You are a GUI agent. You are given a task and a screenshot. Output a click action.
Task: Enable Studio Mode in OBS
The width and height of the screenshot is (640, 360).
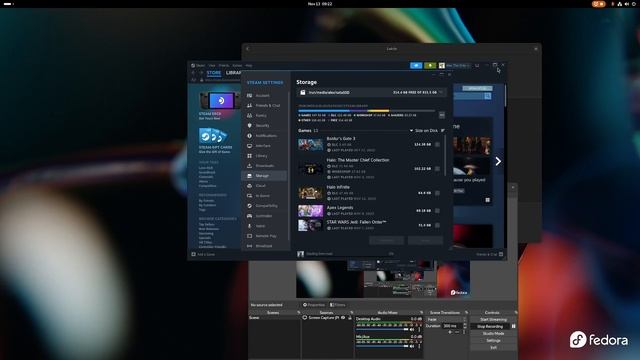pyautogui.click(x=493, y=333)
